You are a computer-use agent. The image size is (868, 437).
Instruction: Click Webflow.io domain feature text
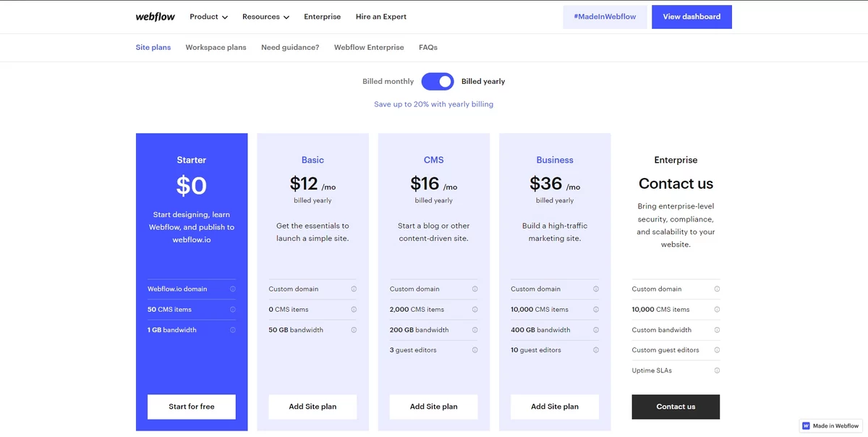(177, 289)
